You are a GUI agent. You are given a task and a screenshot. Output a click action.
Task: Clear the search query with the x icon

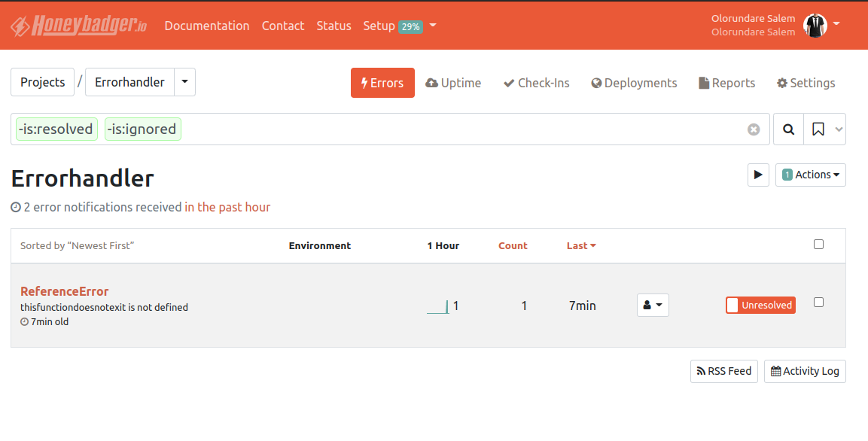coord(754,129)
